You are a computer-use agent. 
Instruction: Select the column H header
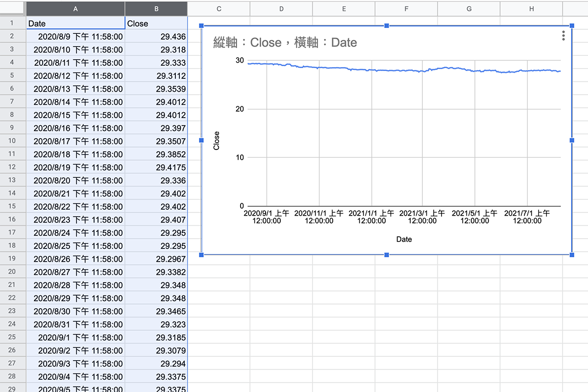[531, 8]
